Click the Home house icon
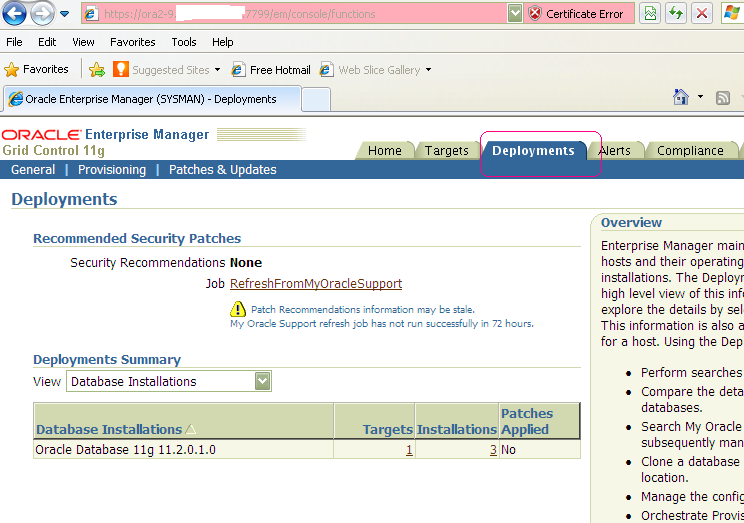This screenshot has width=744, height=523. click(680, 97)
